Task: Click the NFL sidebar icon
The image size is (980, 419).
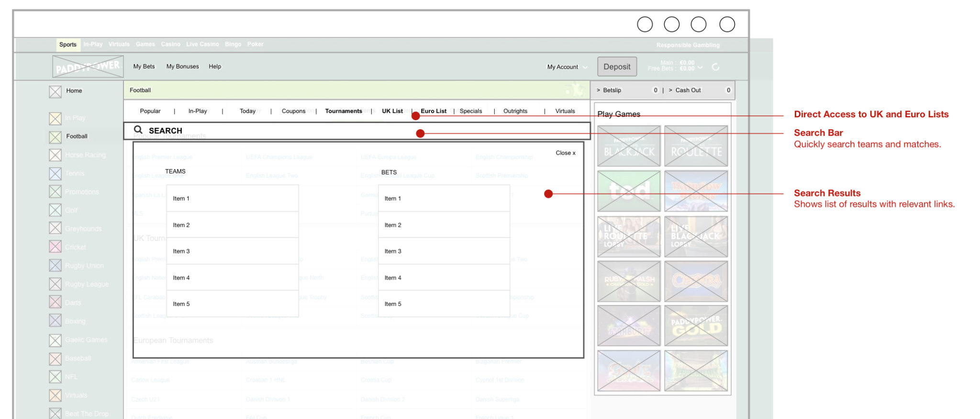Action: pyautogui.click(x=55, y=377)
